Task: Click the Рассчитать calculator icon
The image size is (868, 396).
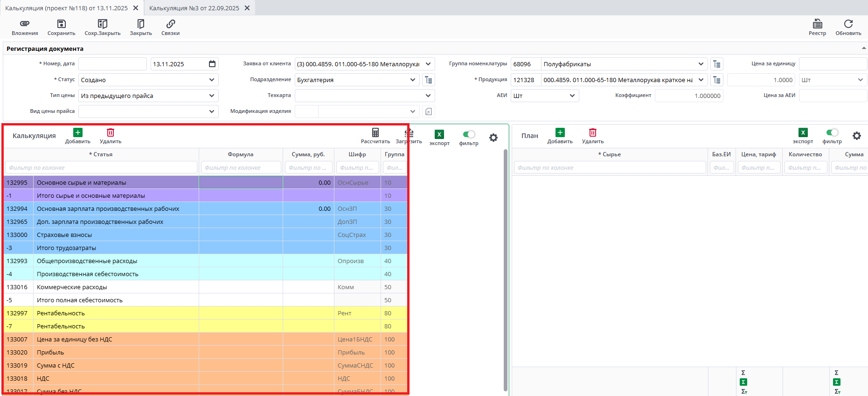Action: point(375,133)
